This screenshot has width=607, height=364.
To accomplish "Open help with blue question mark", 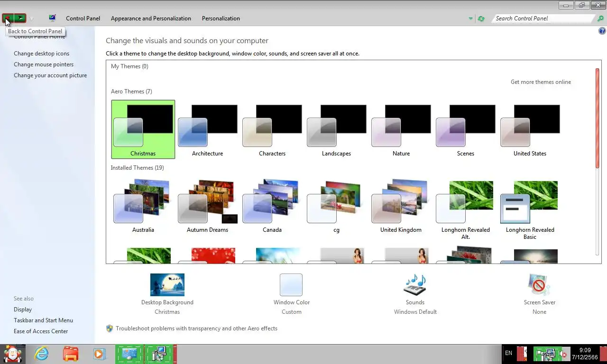I will click(x=602, y=31).
